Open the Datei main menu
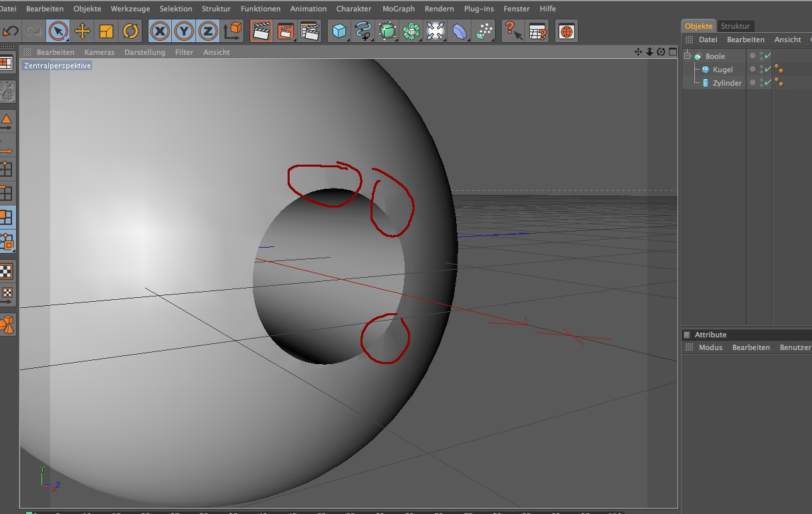Screen dimensions: 812x514 8,9
